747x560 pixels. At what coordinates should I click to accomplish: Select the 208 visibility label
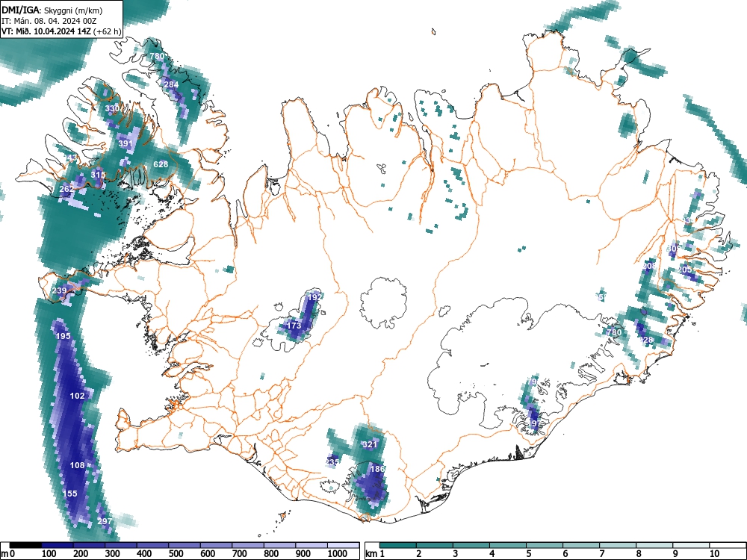coord(649,266)
